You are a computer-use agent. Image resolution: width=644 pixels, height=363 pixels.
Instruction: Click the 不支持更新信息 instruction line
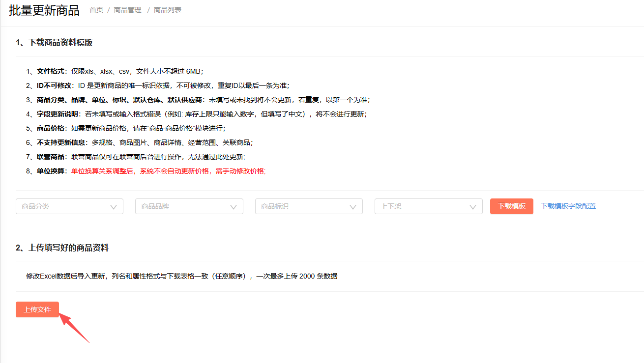pyautogui.click(x=140, y=142)
